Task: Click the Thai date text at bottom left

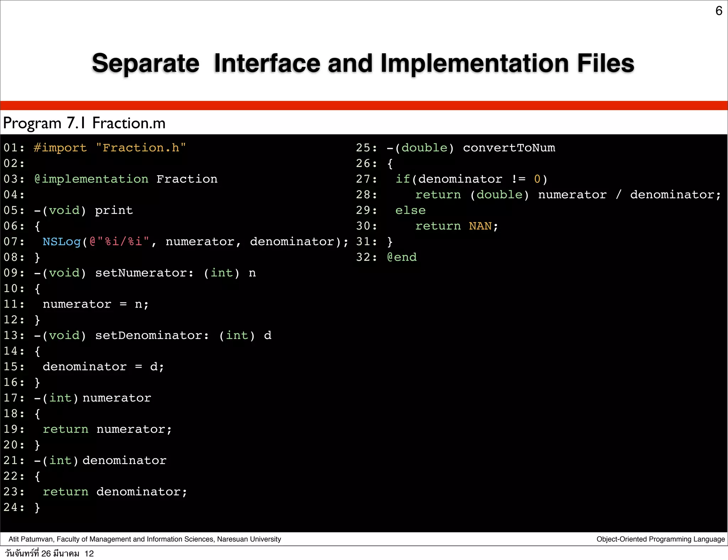Action: [x=49, y=554]
